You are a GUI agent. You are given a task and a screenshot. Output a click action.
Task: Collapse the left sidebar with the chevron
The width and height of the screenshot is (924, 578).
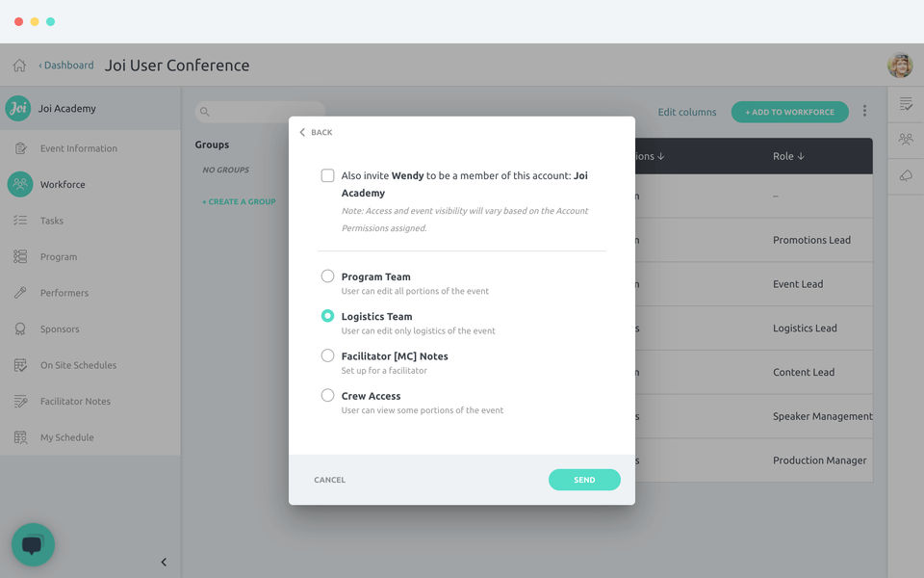point(164,562)
